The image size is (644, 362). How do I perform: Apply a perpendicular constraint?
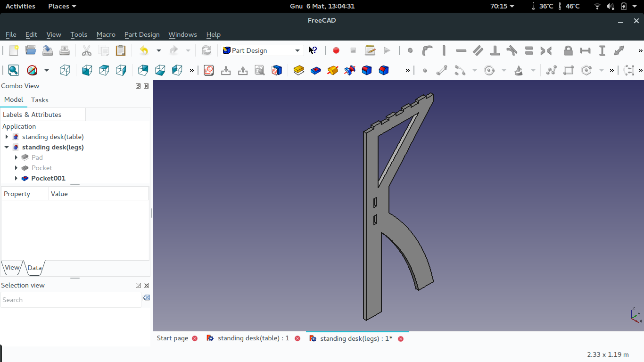(495, 50)
